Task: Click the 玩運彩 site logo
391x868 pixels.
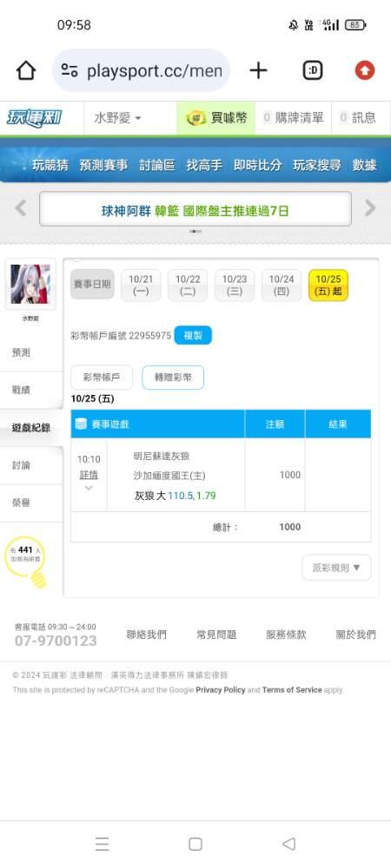Action: point(35,118)
